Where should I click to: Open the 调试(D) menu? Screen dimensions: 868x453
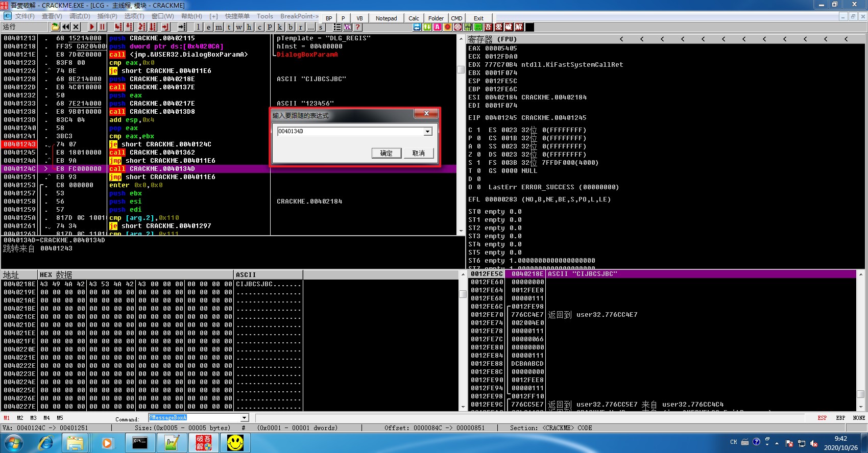80,16
